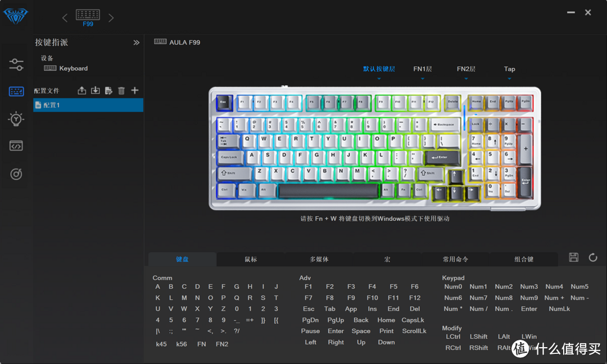Screen dimensions: 607x364
Task: Select the keyboard key assignment sidebar icon
Action: click(x=16, y=91)
